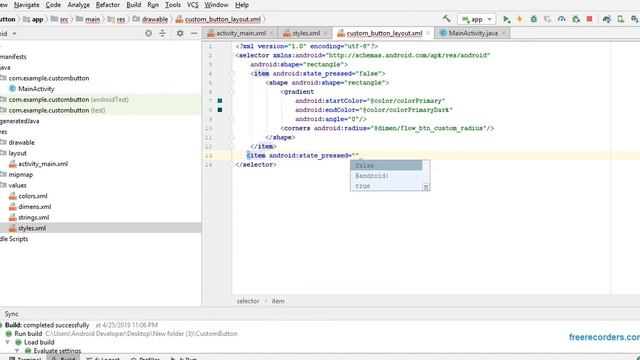This screenshot has width=640, height=360.
Task: Toggle fold marker at shape tag line
Action: (x=232, y=82)
